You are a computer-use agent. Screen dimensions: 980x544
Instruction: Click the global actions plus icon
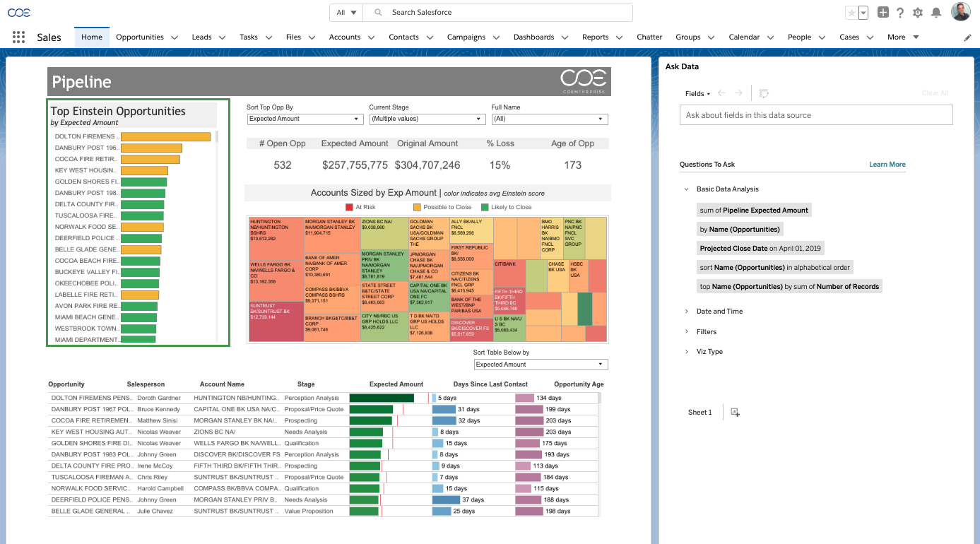point(883,12)
